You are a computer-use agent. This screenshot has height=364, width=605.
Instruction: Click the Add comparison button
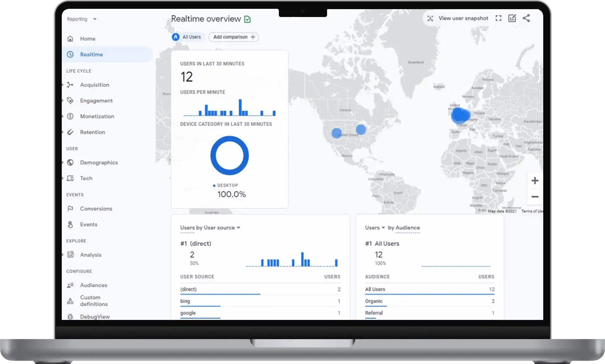coord(233,37)
